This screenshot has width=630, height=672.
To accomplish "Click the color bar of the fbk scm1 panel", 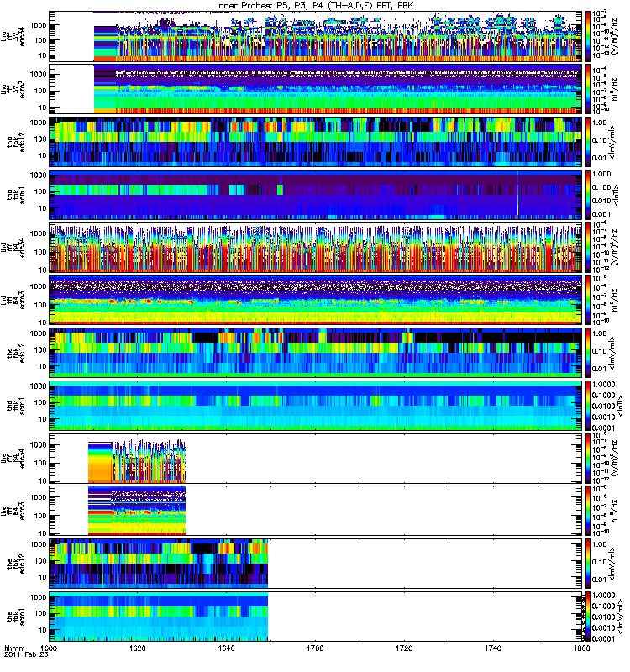I will pos(589,617).
